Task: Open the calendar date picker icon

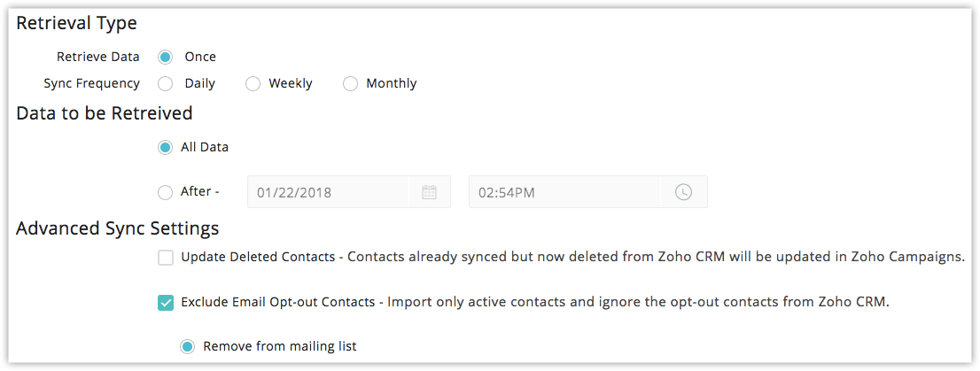Action: [429, 192]
